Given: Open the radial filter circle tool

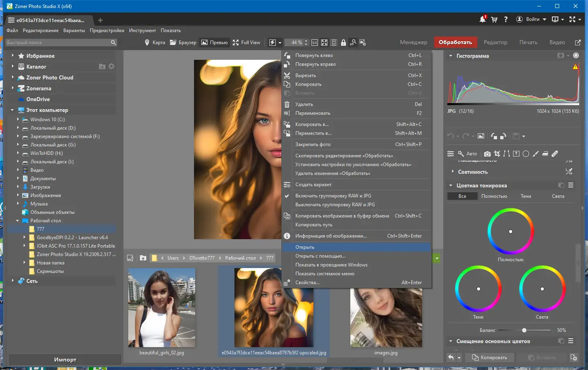Looking at the screenshot, I should [x=526, y=154].
